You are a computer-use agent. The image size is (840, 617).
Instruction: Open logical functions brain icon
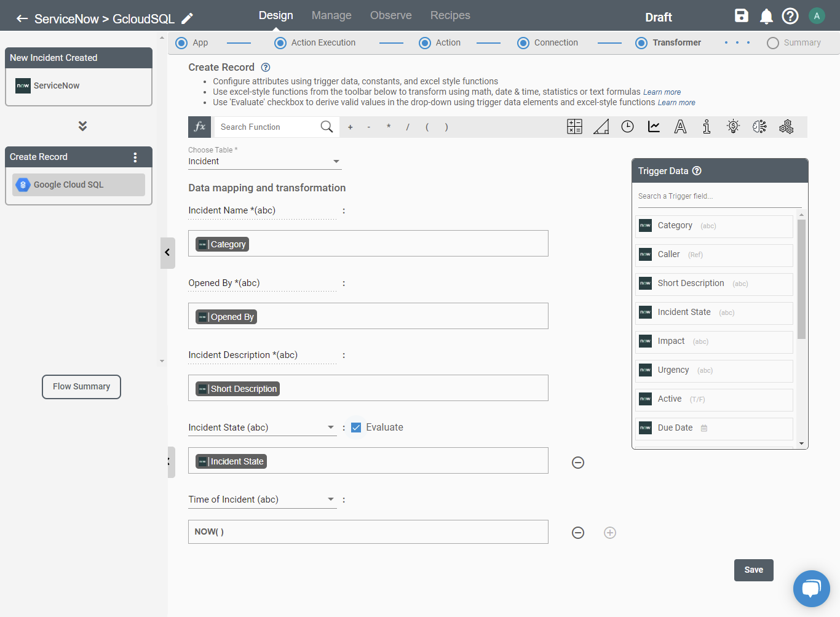759,127
